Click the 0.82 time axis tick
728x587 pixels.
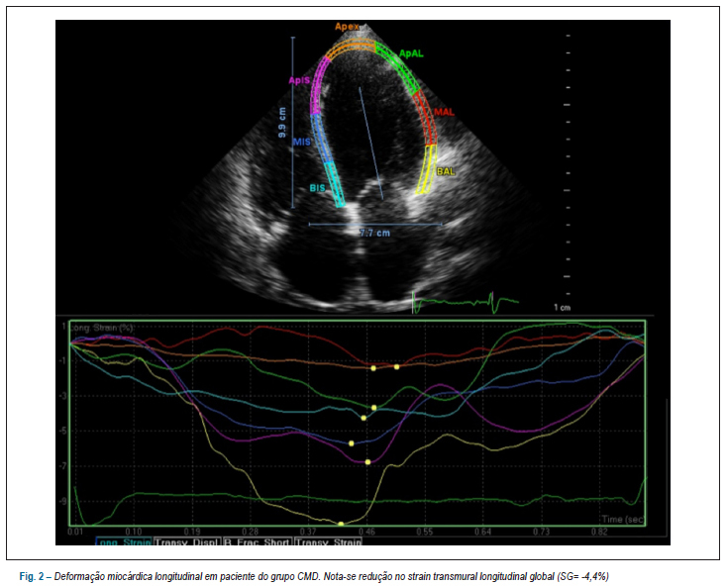[x=599, y=532]
